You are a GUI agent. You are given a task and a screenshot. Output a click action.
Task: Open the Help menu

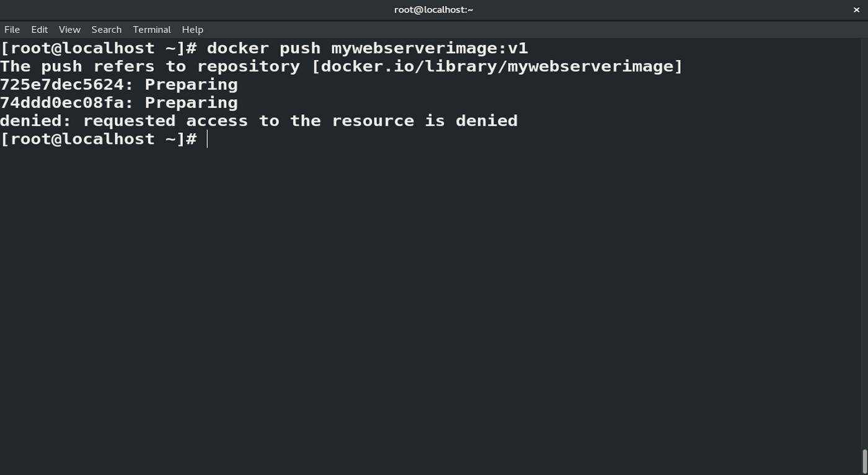click(192, 29)
